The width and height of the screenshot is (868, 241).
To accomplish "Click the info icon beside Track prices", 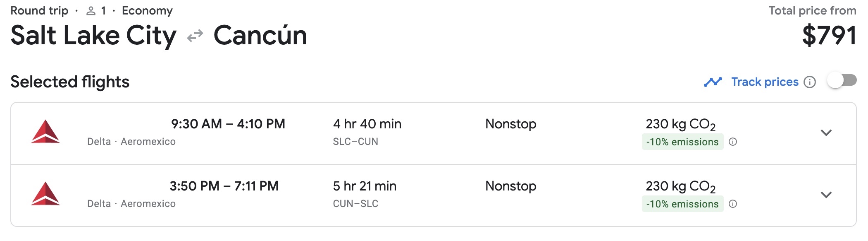I will tap(809, 82).
